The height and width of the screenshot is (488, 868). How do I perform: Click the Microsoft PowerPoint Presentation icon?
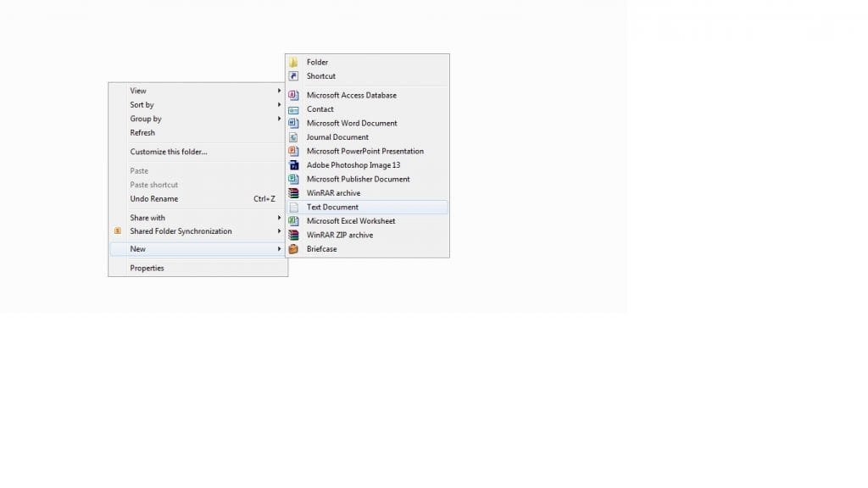pyautogui.click(x=293, y=152)
